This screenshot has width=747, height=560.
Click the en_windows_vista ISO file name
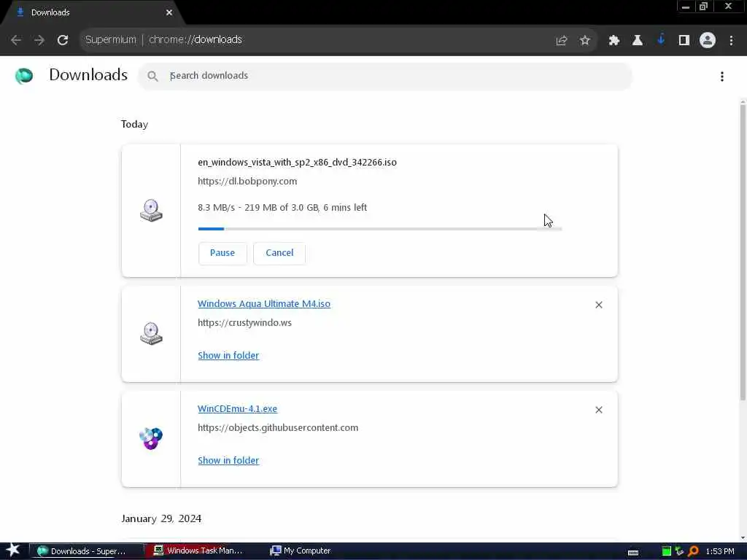[298, 163]
